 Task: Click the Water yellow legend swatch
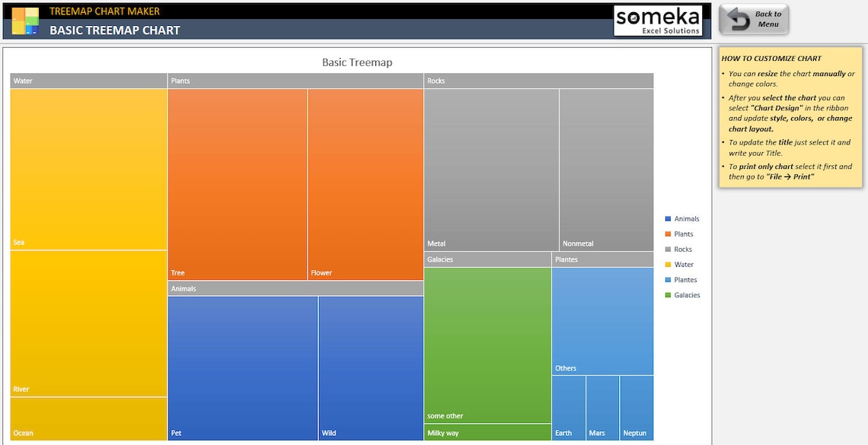669,265
